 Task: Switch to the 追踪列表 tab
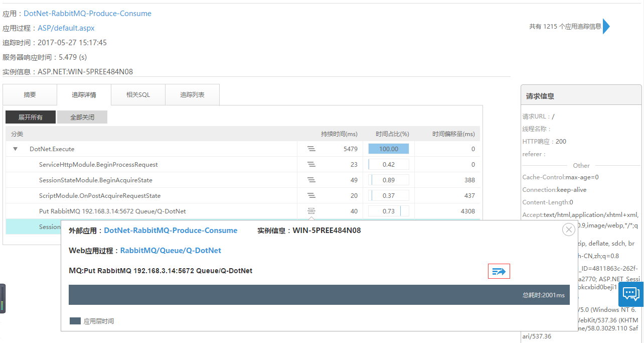tap(193, 94)
